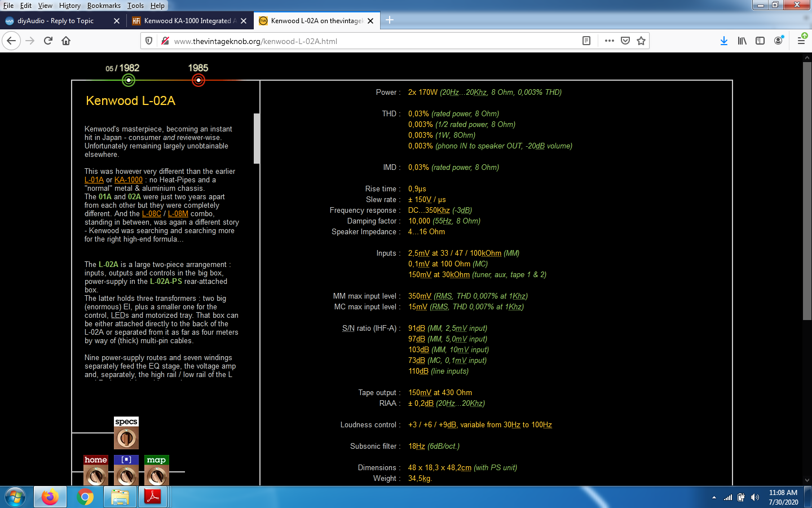Open the L-08M link
The width and height of the screenshot is (812, 508).
click(178, 214)
